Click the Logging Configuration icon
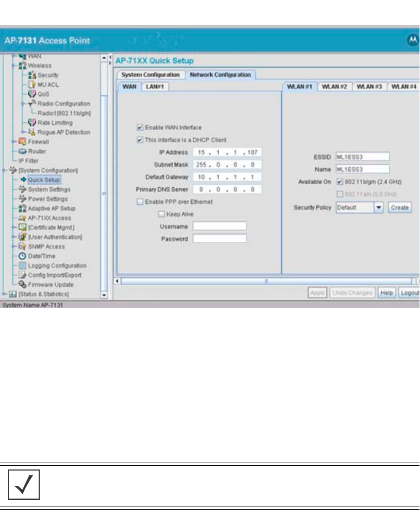Viewport: 420px width, 524px height. pyautogui.click(x=22, y=265)
